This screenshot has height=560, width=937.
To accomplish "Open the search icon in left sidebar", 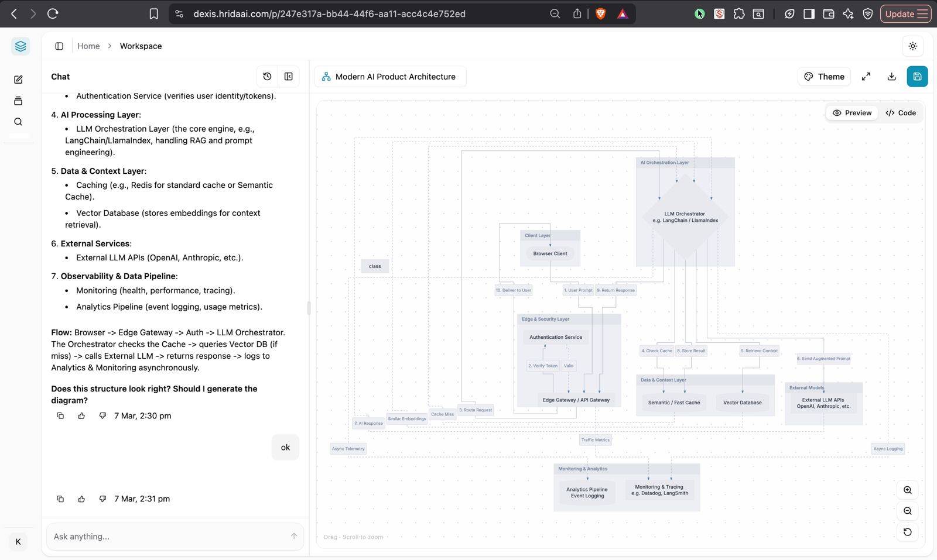I will tap(18, 122).
